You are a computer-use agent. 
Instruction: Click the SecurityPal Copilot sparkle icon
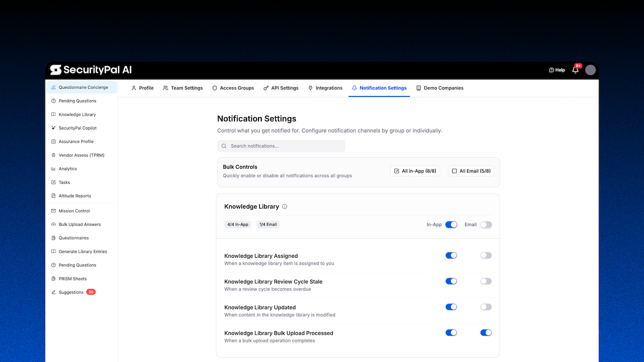click(x=54, y=128)
